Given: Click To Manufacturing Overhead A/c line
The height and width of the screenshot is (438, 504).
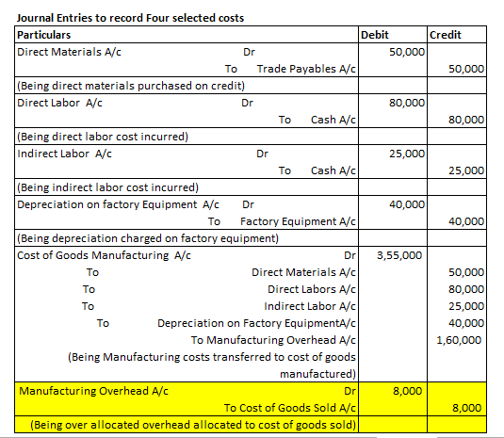Looking at the screenshot, I should click(273, 340).
